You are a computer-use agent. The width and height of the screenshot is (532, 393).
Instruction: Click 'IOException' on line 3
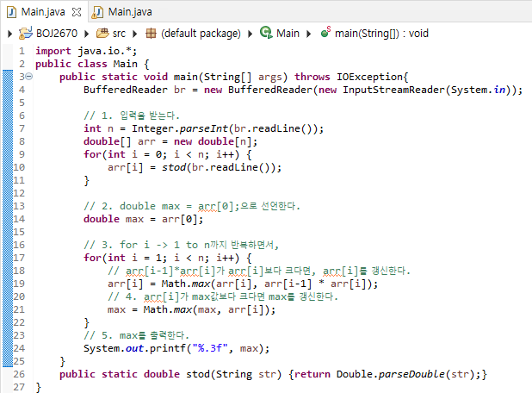coord(369,77)
